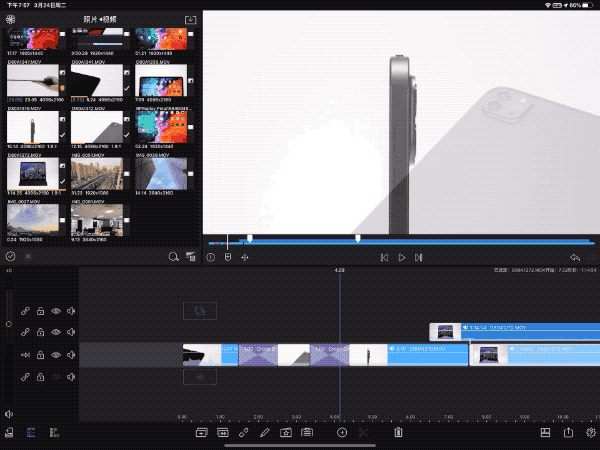Tap the in-point handle on the preview scrubber
This screenshot has width=600, height=450.
point(249,238)
